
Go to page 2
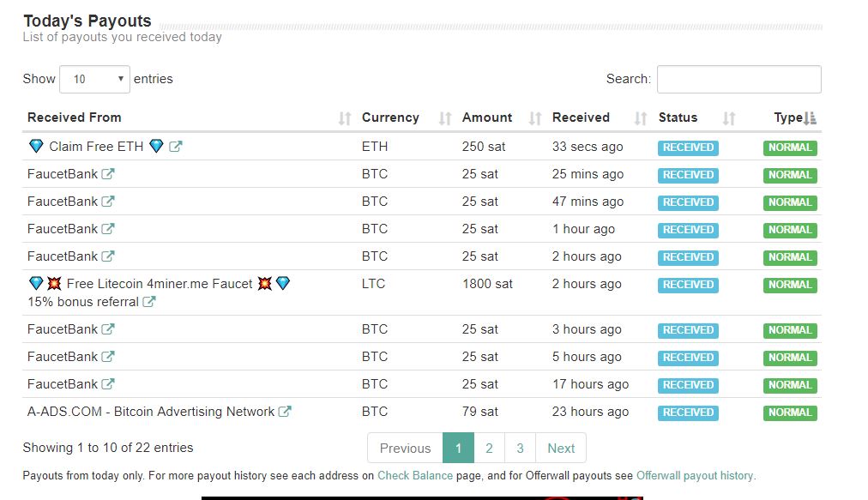point(490,448)
